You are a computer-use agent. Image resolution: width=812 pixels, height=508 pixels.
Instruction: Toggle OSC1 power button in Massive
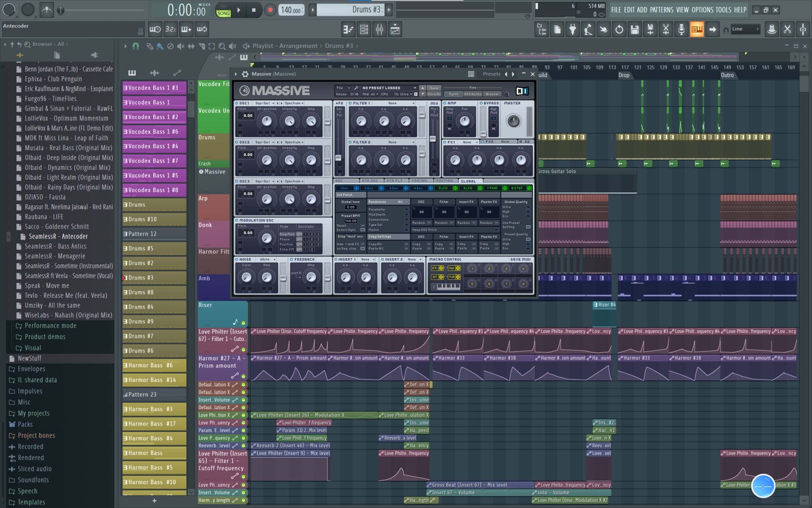point(237,103)
